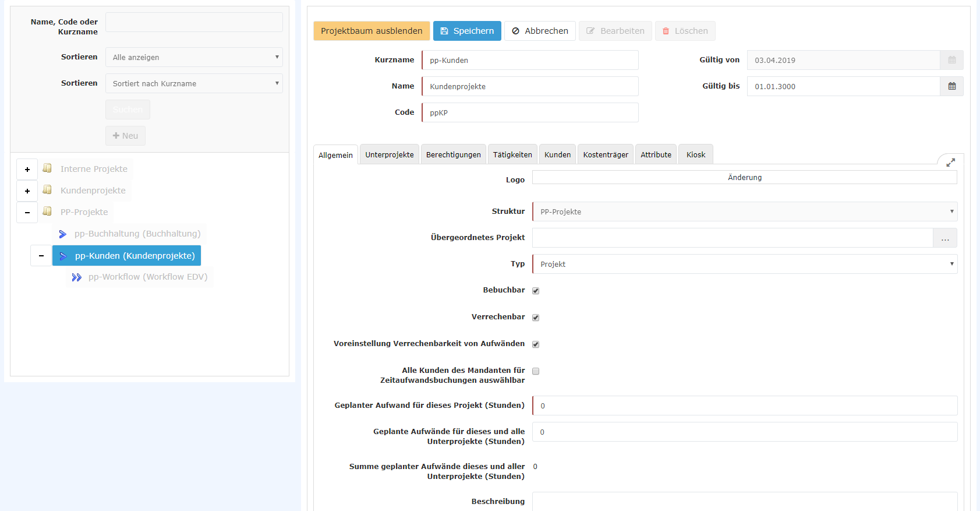This screenshot has height=511, width=980.
Task: Click Projektbaum ausblenden button
Action: (x=372, y=31)
